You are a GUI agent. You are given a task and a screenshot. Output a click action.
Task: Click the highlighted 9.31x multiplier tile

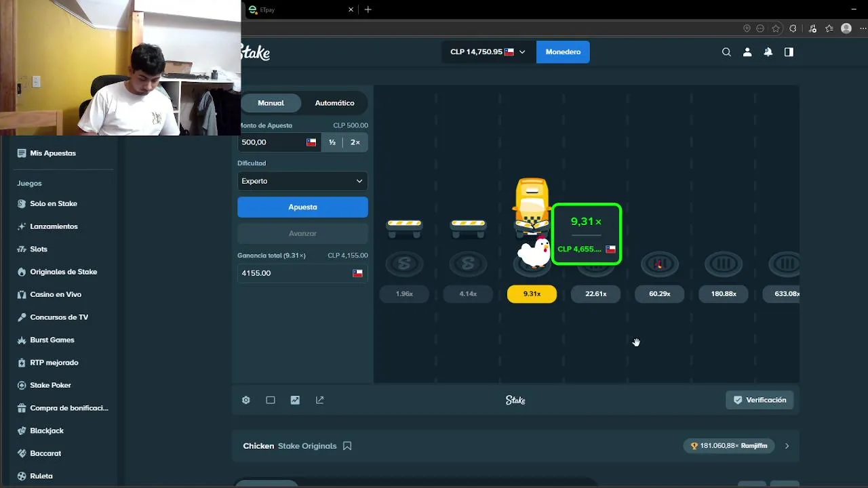click(532, 293)
